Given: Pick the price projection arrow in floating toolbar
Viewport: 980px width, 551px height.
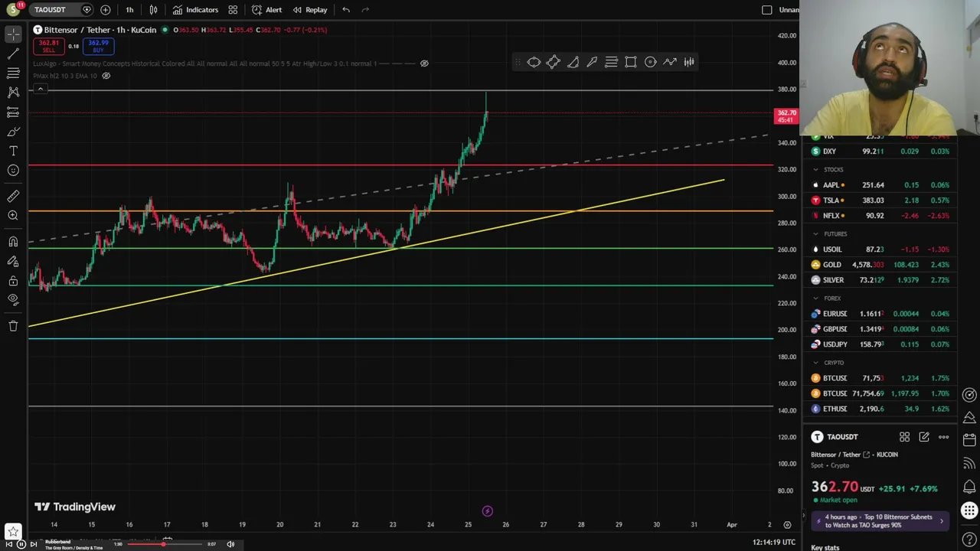Looking at the screenshot, I should (670, 62).
